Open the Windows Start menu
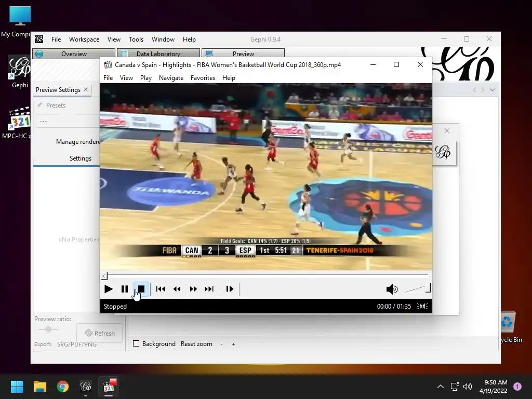The height and width of the screenshot is (399, 532). click(17, 387)
